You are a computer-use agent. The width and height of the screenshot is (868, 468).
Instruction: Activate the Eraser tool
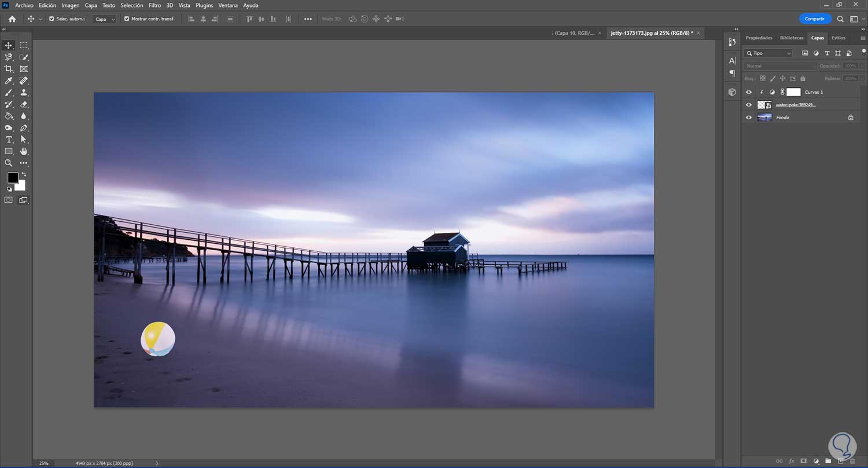[x=24, y=105]
